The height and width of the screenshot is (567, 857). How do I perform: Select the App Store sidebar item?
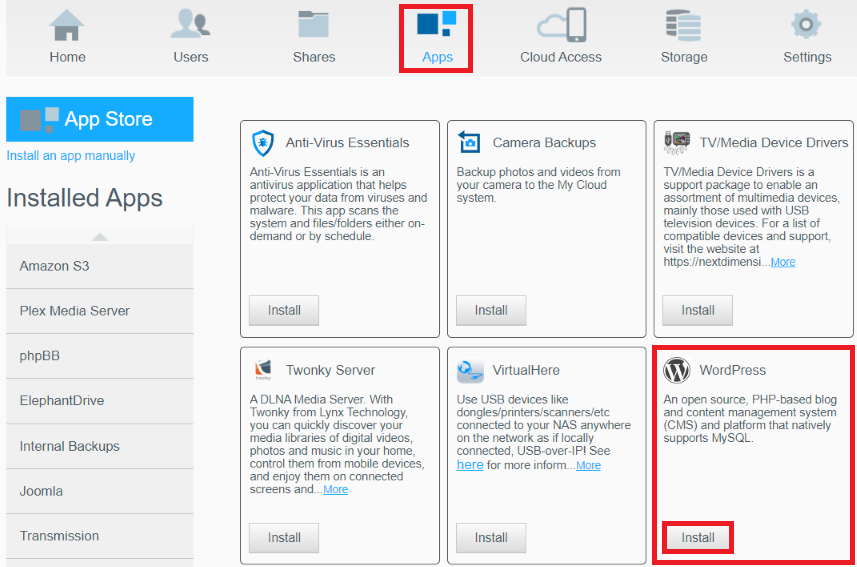point(99,119)
